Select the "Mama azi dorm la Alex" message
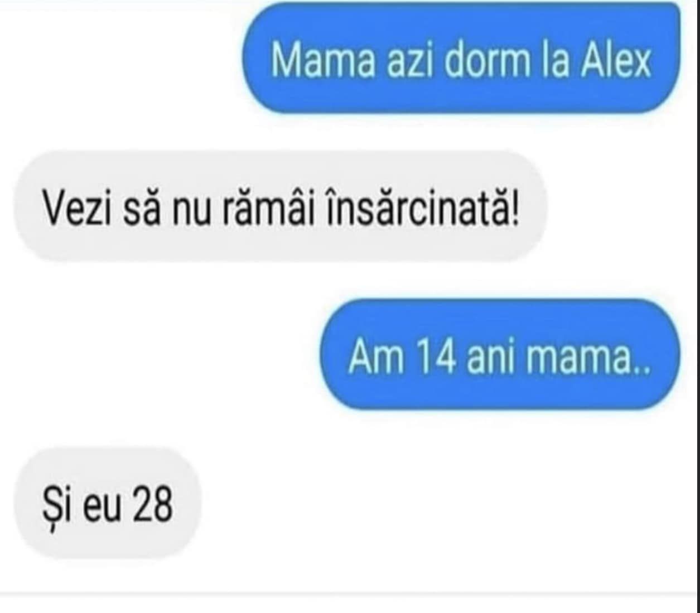The image size is (700, 613). tap(461, 58)
